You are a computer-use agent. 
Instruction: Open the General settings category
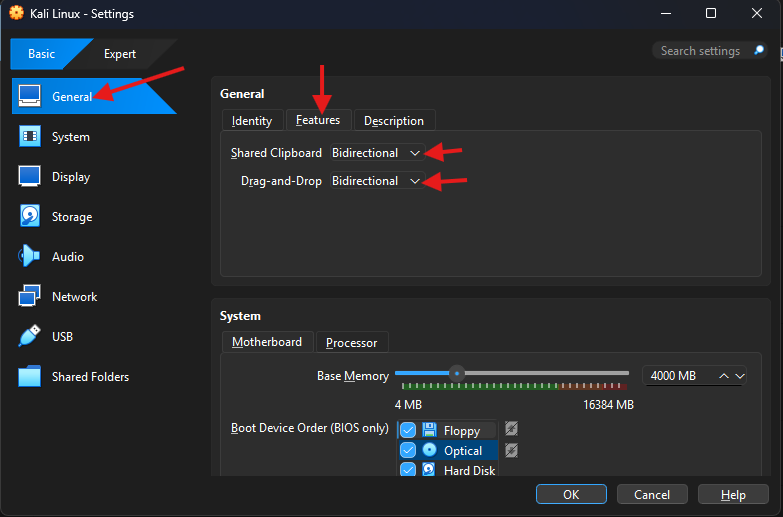coord(70,97)
